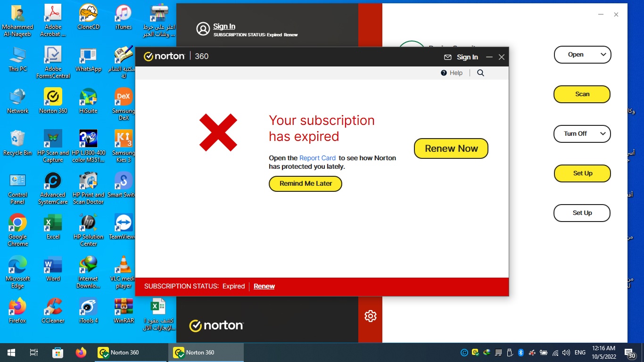Open the WhatsApp desktop shortcut

(x=88, y=58)
